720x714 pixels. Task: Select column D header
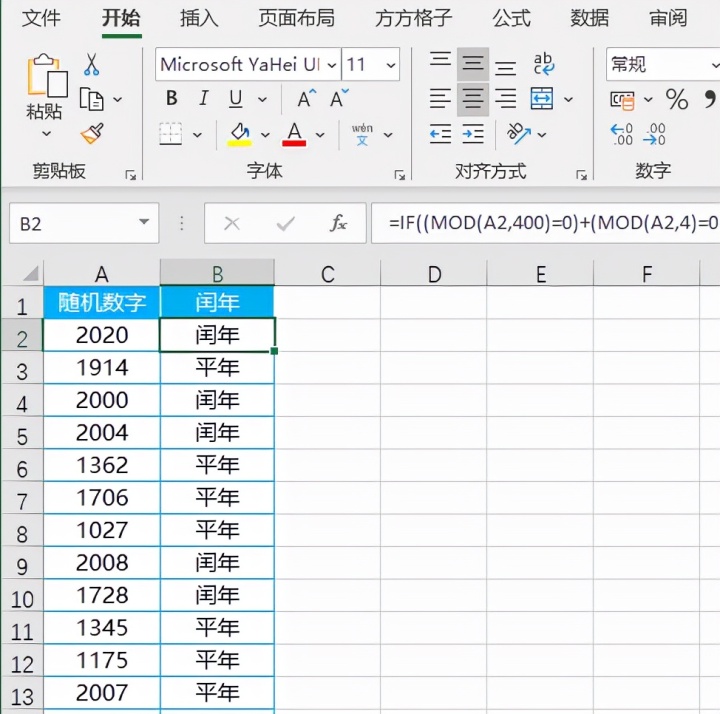[x=433, y=273]
